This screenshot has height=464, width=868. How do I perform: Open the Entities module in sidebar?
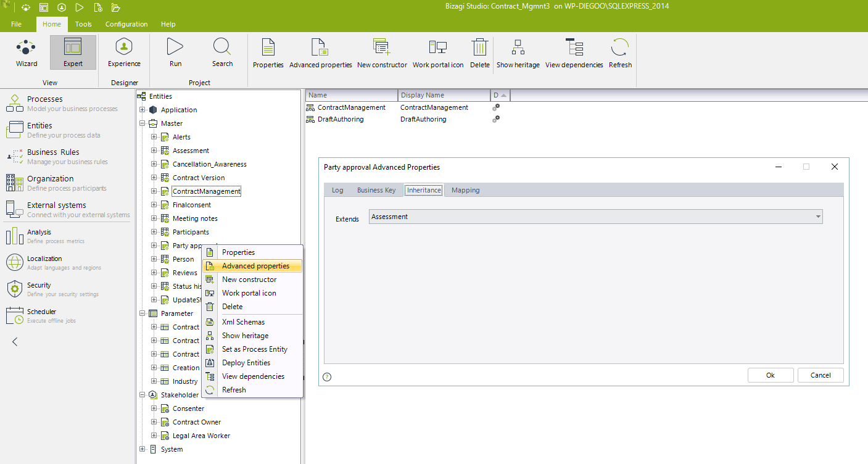(68, 130)
